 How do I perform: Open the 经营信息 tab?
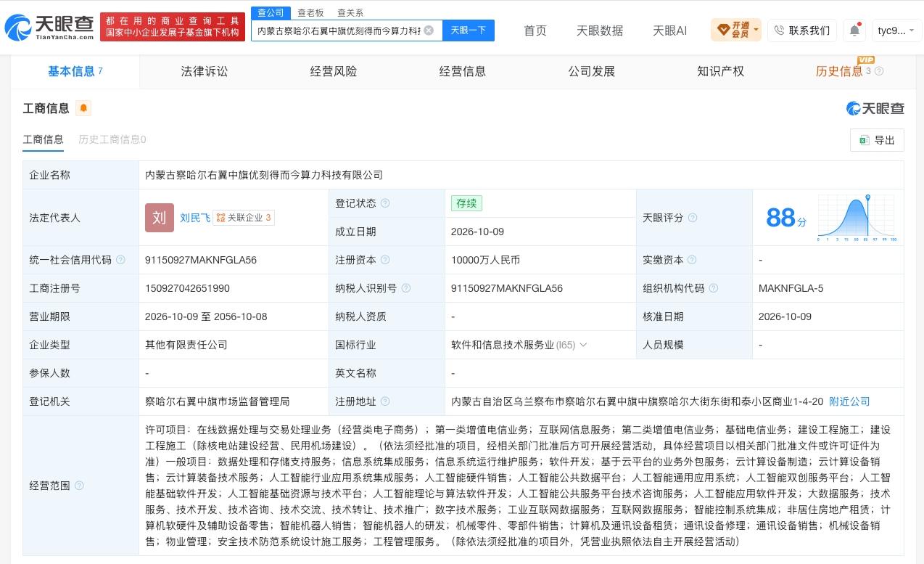click(x=463, y=71)
